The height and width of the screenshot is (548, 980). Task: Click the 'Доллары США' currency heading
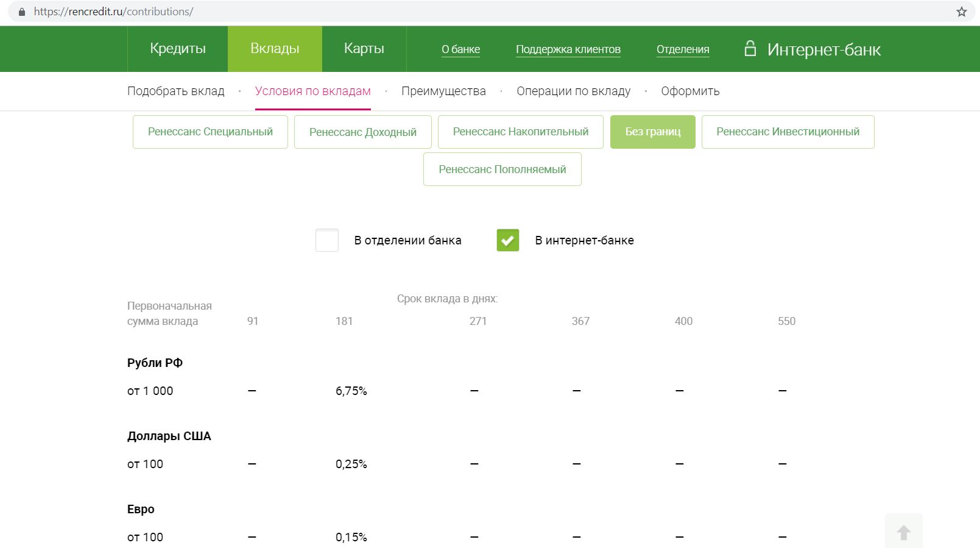click(x=169, y=436)
